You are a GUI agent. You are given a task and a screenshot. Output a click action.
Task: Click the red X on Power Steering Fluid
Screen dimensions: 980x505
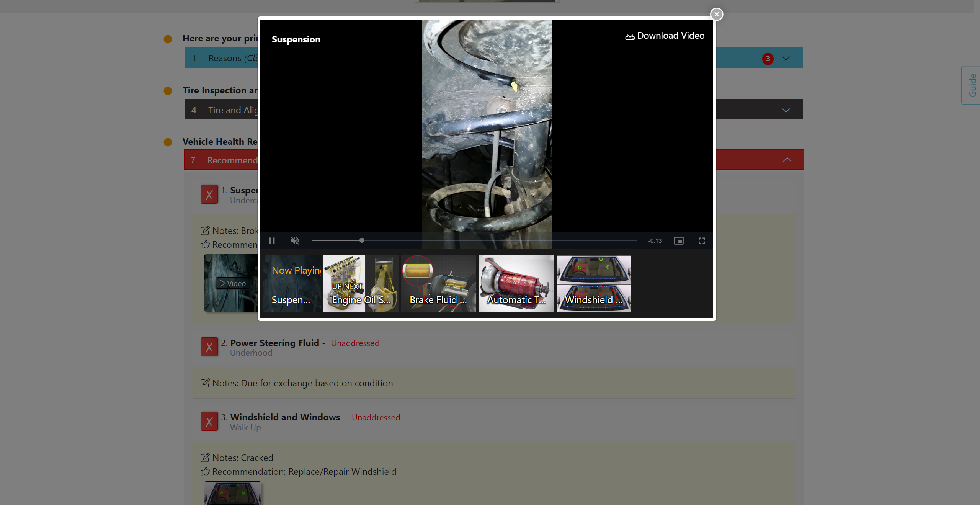(209, 347)
